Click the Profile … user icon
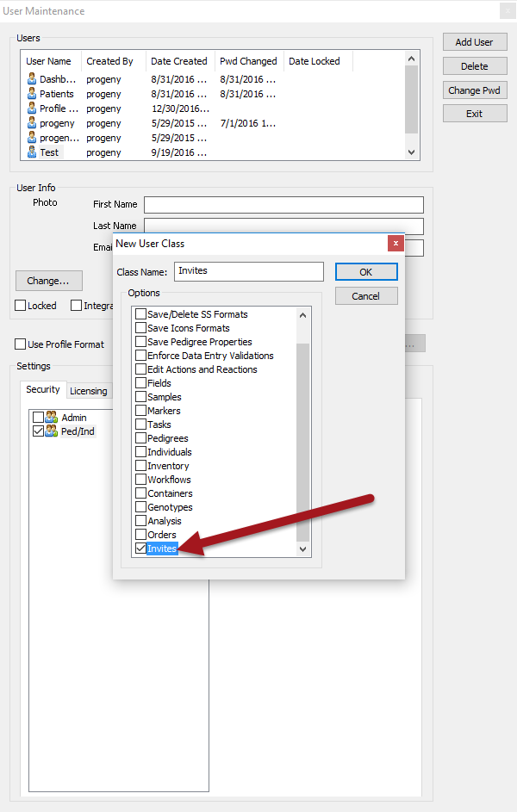Screen dimensions: 517x812 (32, 108)
